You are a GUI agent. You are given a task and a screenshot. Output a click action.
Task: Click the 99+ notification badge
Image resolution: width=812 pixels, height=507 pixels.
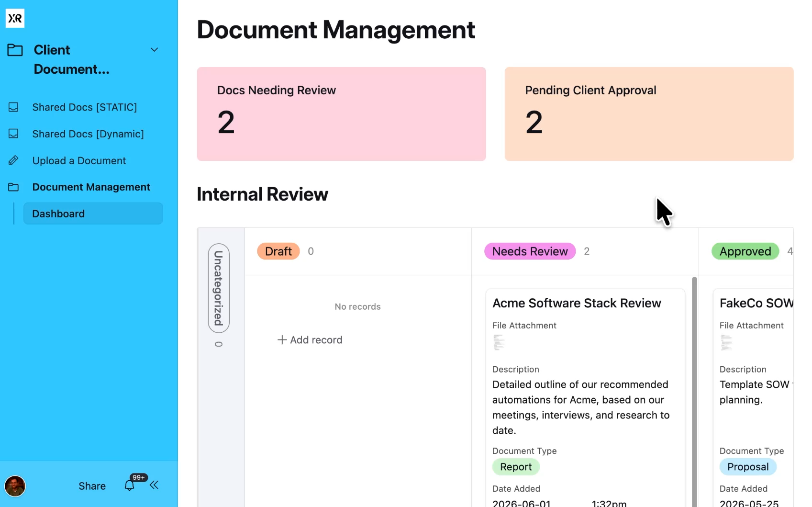click(138, 477)
